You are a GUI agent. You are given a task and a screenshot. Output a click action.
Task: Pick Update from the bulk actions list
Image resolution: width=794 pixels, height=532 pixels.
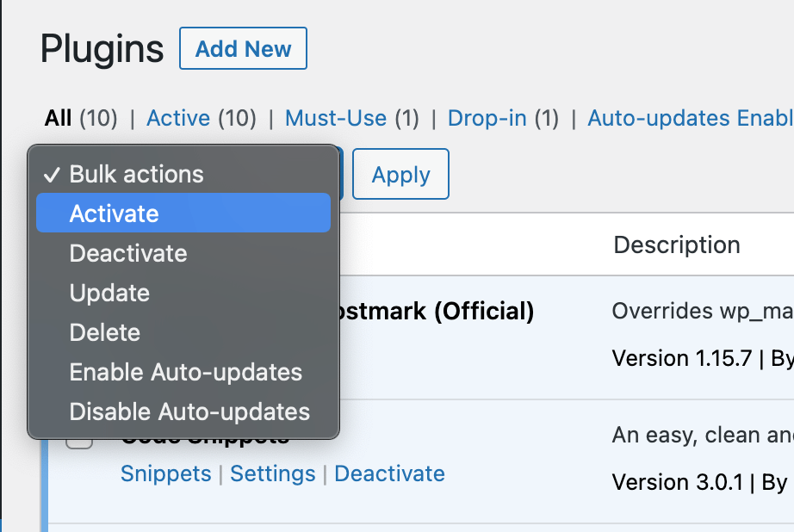pos(183,293)
